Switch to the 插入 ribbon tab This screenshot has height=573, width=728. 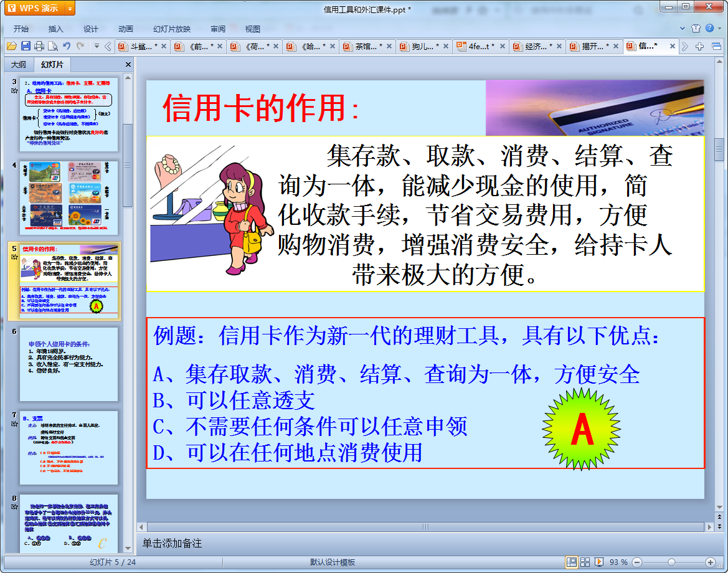tap(57, 28)
